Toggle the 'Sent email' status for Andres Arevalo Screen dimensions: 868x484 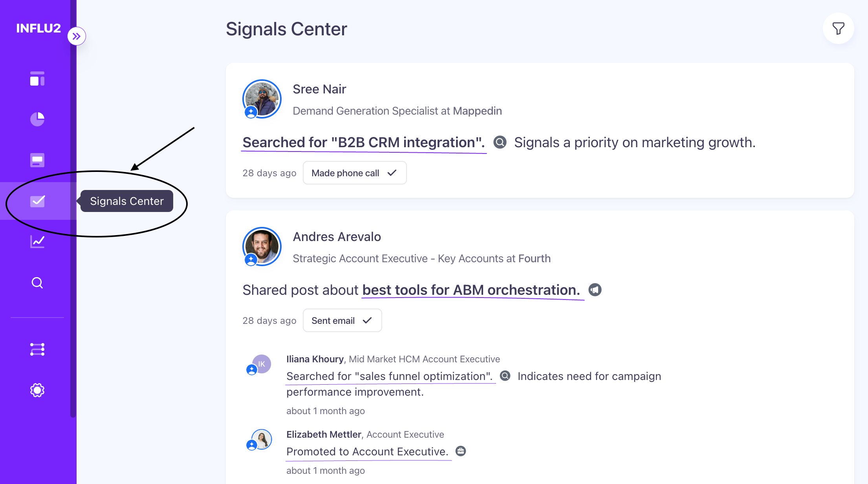click(342, 320)
